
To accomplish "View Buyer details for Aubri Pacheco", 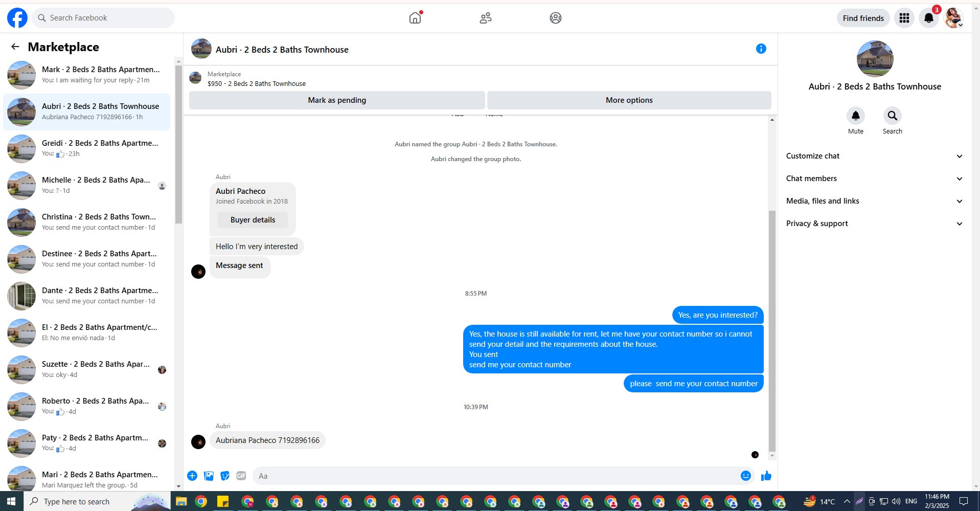I will point(253,220).
